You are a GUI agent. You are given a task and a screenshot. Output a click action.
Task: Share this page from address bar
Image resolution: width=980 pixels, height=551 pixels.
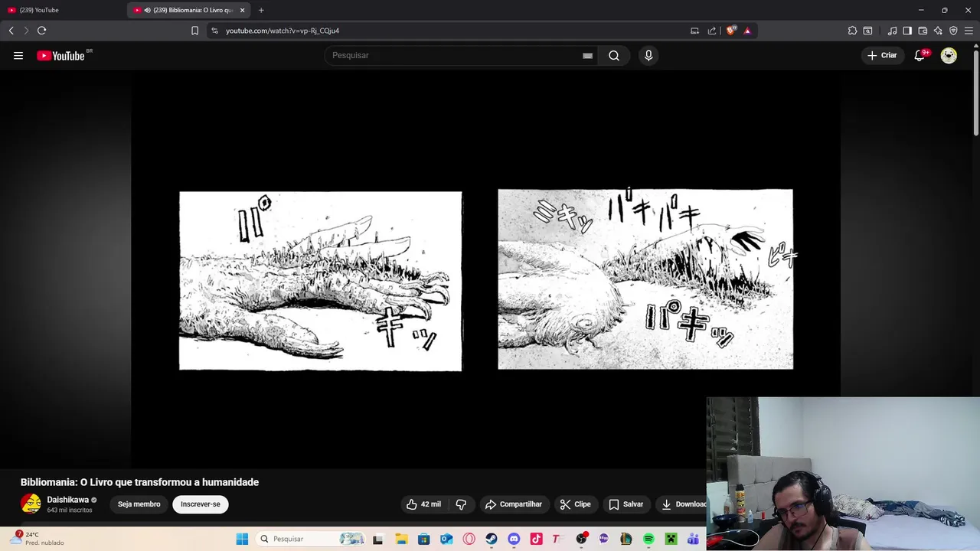tap(712, 31)
